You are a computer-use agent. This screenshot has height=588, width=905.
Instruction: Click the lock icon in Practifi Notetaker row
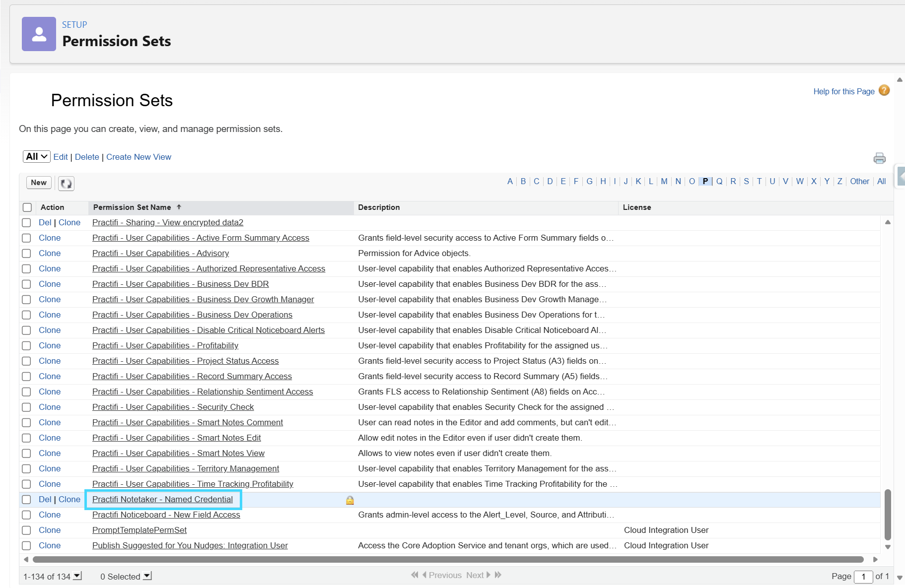[x=350, y=500]
